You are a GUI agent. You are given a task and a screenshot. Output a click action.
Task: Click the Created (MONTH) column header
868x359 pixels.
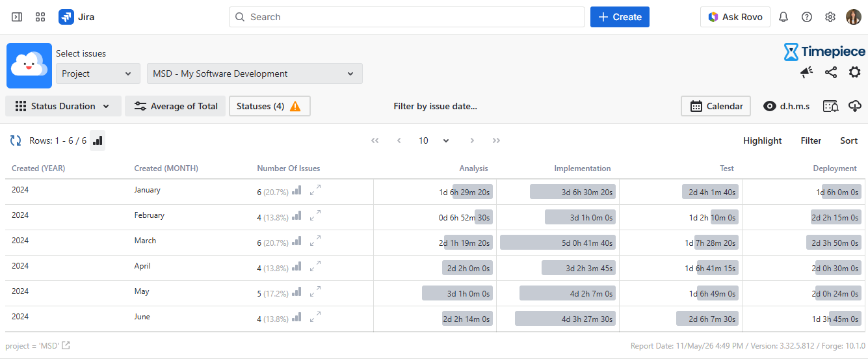pos(166,168)
